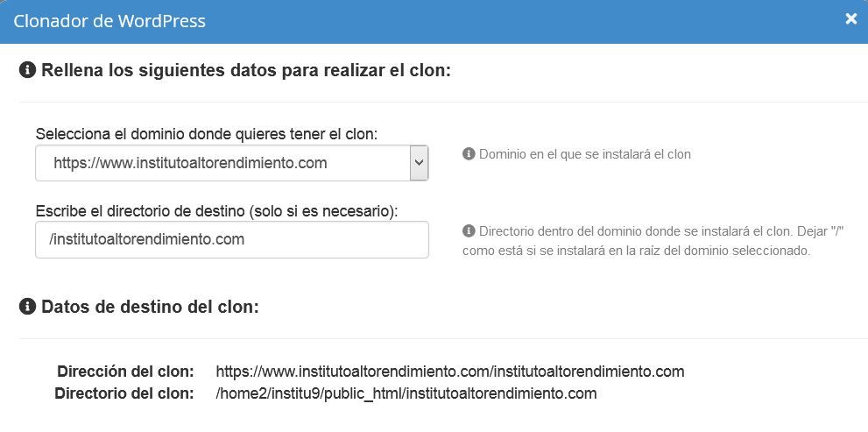The height and width of the screenshot is (432, 868).
Task: Click info icon beside 'Datos de destino del clon'
Action: [x=27, y=307]
